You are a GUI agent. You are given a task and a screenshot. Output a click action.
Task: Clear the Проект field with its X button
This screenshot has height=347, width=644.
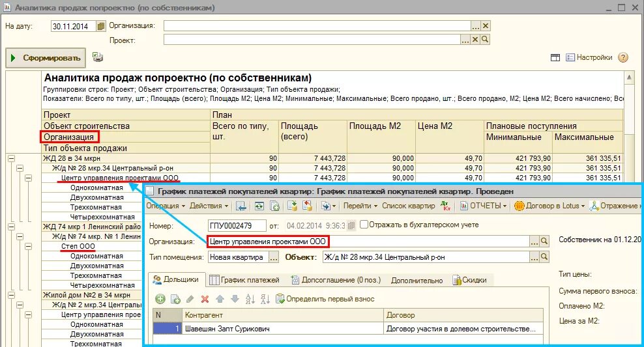pos(475,39)
